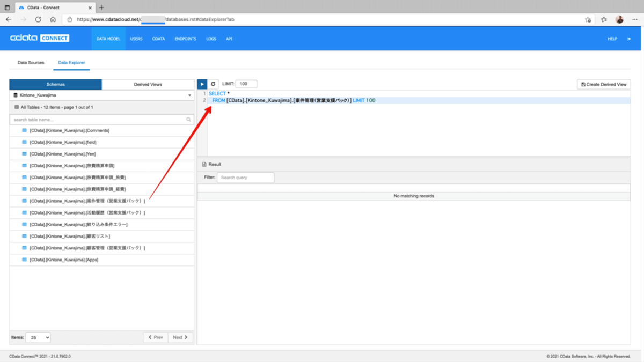The width and height of the screenshot is (644, 362).
Task: Click table icon for [Comments] row
Action: (x=24, y=130)
